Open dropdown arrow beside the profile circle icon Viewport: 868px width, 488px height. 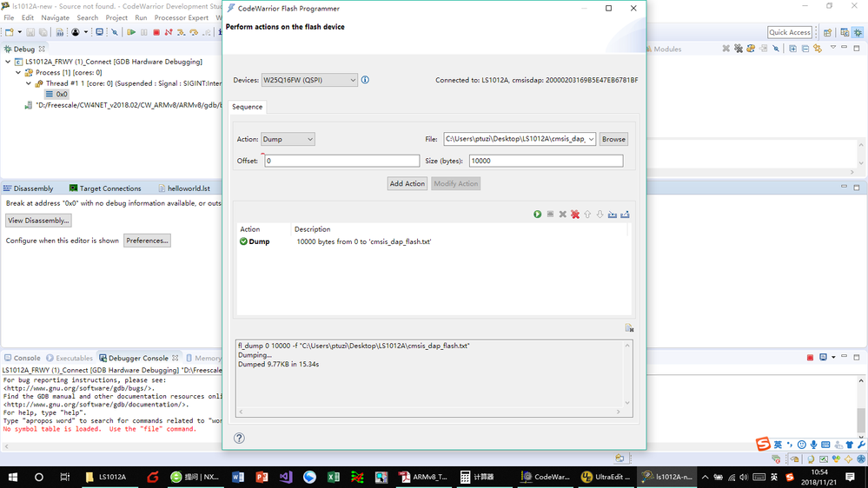86,32
